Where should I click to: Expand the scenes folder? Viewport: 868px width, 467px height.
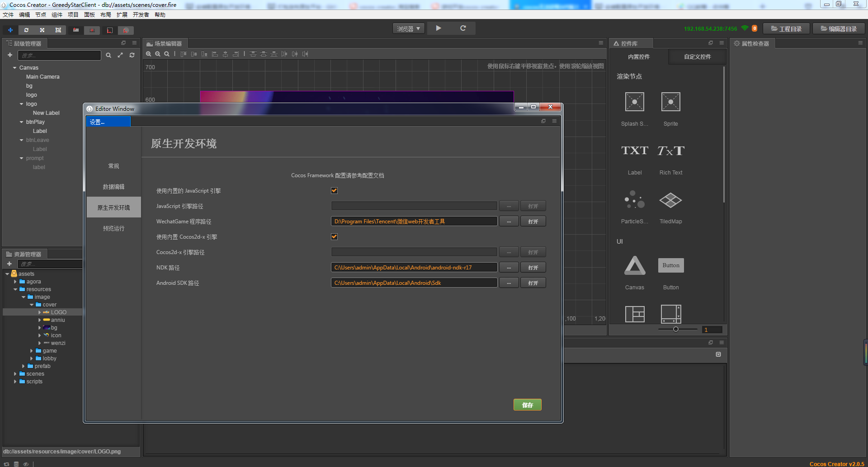(x=15, y=374)
